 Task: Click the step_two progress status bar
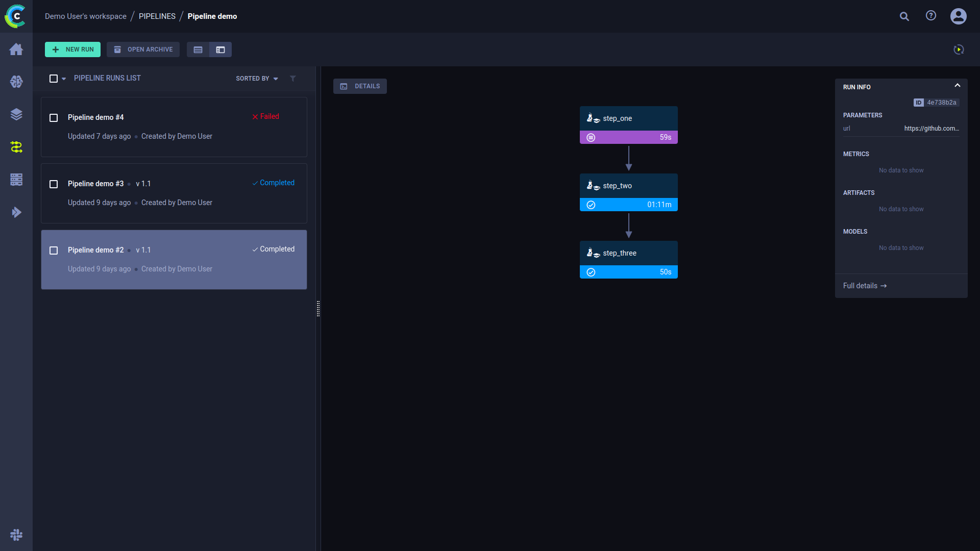pyautogui.click(x=628, y=205)
